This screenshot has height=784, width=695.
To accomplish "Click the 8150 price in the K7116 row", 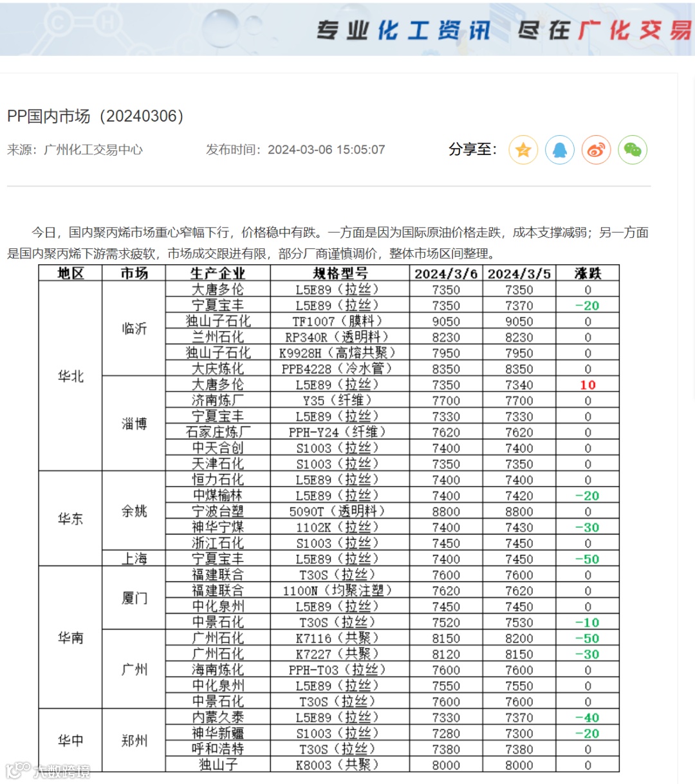I will [x=446, y=638].
